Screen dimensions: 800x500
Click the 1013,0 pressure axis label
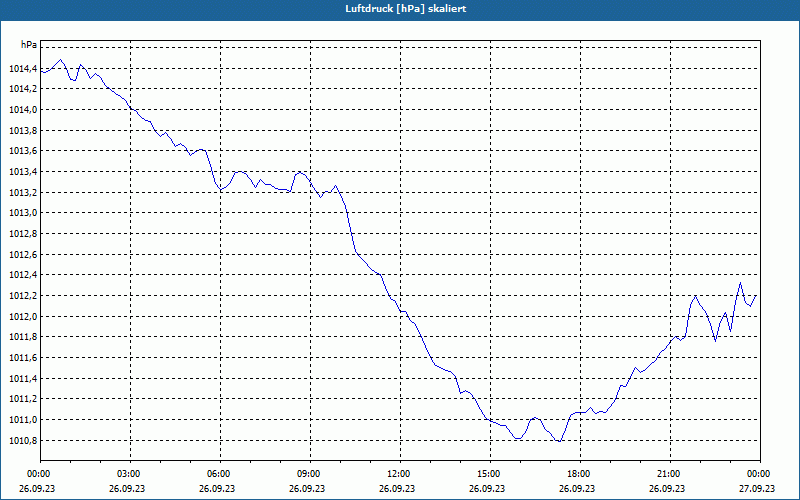(22, 213)
